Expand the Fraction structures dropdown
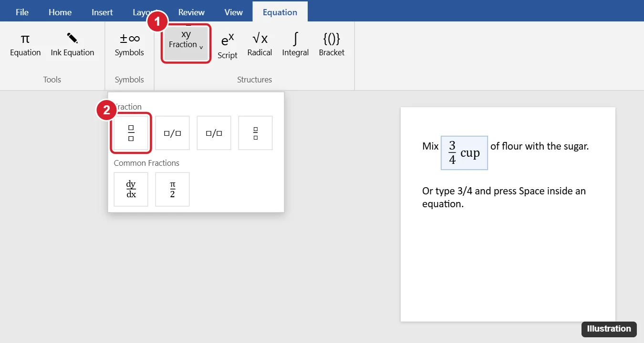 coord(186,43)
